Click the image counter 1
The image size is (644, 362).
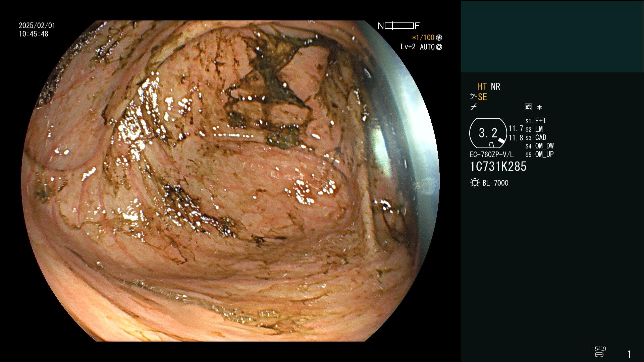pyautogui.click(x=629, y=354)
